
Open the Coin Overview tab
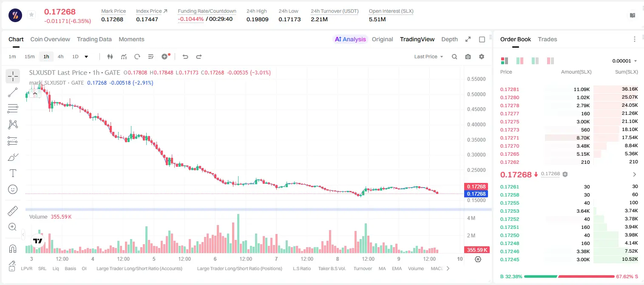(50, 39)
